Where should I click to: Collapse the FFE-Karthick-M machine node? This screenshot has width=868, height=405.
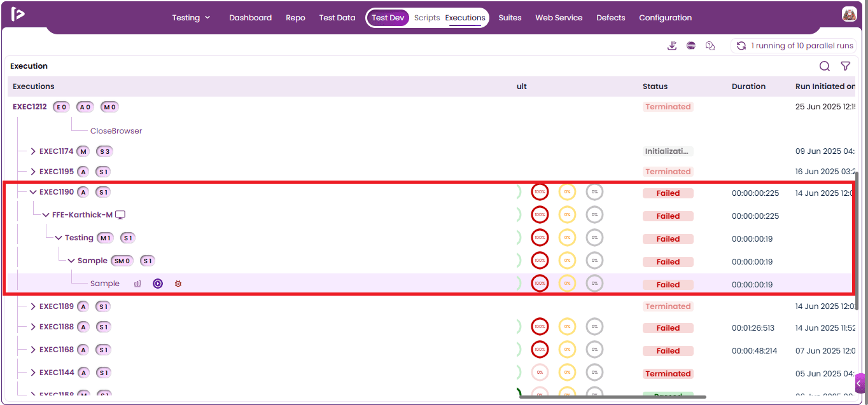(x=46, y=215)
